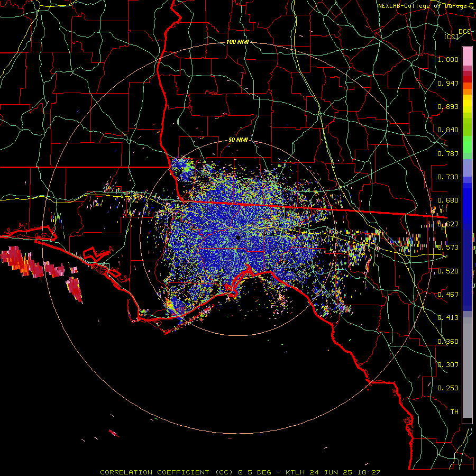Select the 0.467 scale label
This screenshot has width=476, height=476.
448,295
